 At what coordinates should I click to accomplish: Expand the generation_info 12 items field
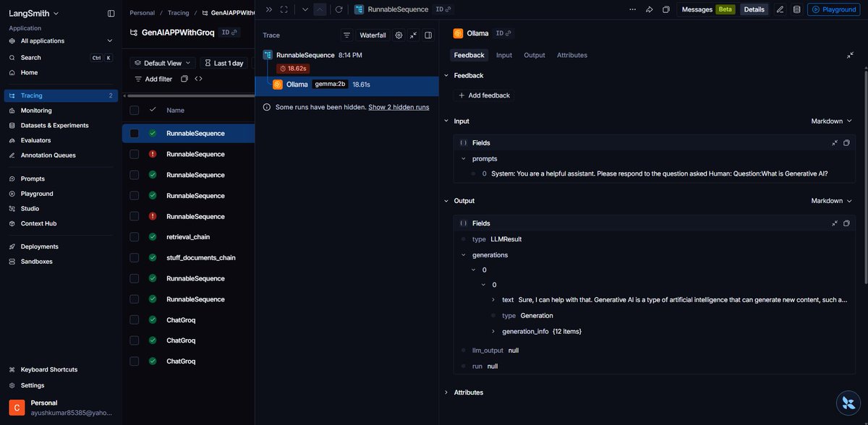point(493,332)
